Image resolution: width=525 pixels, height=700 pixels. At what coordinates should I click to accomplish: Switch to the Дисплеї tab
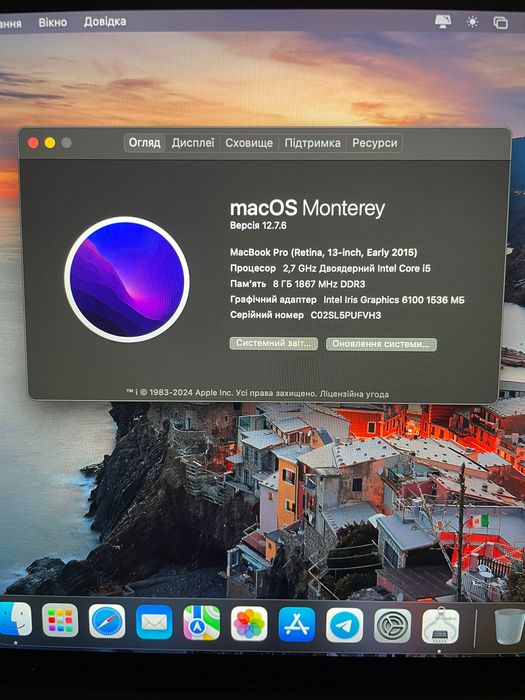(x=193, y=143)
